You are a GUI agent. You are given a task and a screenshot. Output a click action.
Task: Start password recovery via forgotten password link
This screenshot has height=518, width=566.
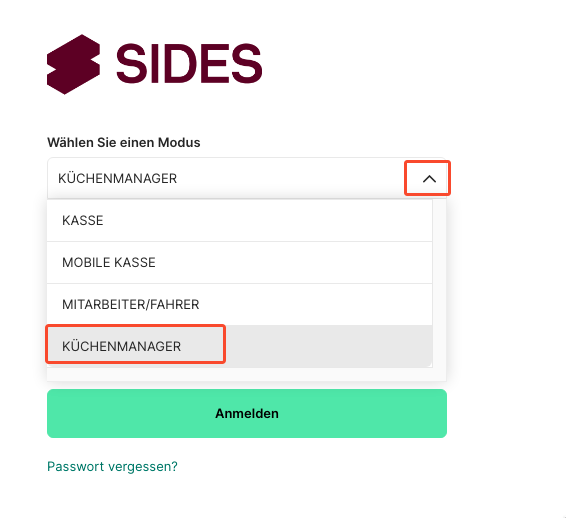[x=112, y=466]
